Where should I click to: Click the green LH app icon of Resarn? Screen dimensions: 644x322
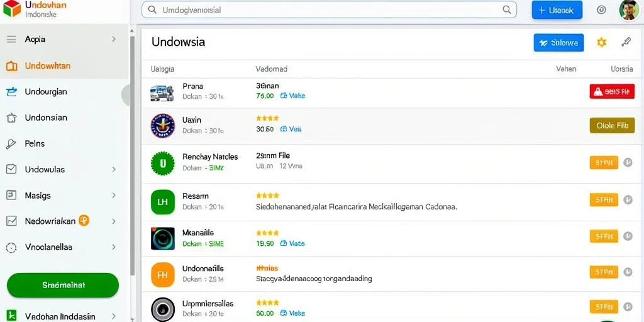pos(163,203)
